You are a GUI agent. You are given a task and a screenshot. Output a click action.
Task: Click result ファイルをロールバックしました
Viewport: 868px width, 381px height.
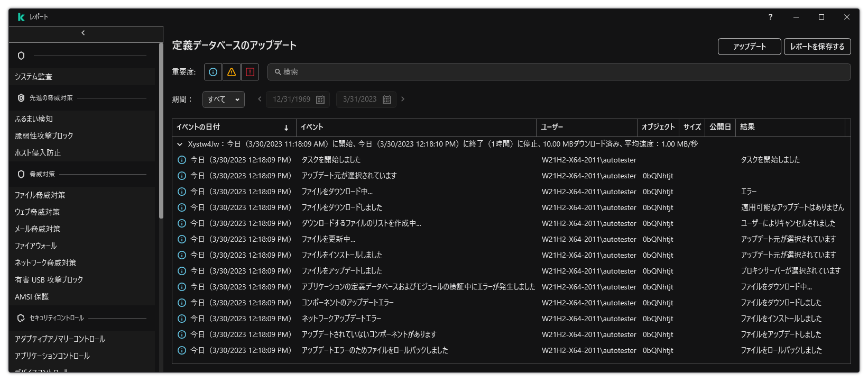point(781,350)
